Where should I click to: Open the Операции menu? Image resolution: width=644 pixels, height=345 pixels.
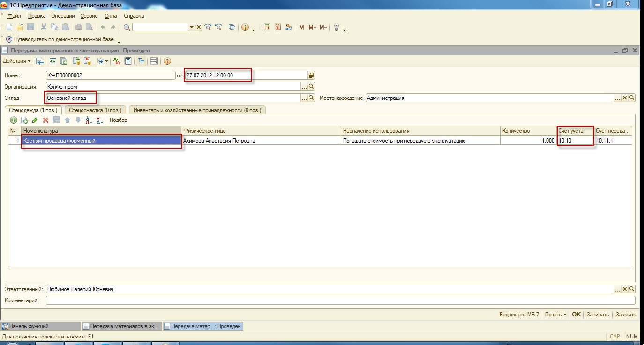(63, 16)
